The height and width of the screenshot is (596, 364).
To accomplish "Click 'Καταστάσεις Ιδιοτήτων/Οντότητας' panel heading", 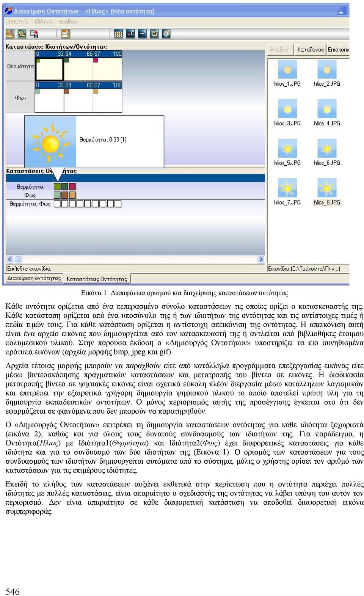I will pos(56,47).
